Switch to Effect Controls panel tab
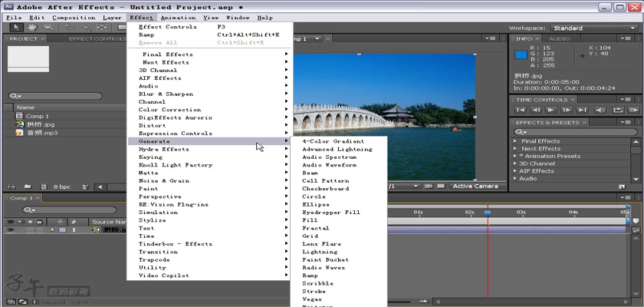This screenshot has height=307, width=644. point(97,38)
